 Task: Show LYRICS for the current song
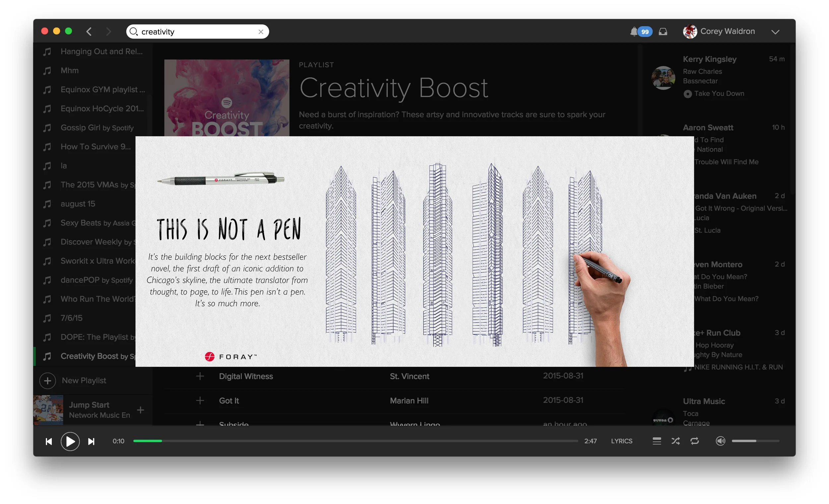[621, 441]
